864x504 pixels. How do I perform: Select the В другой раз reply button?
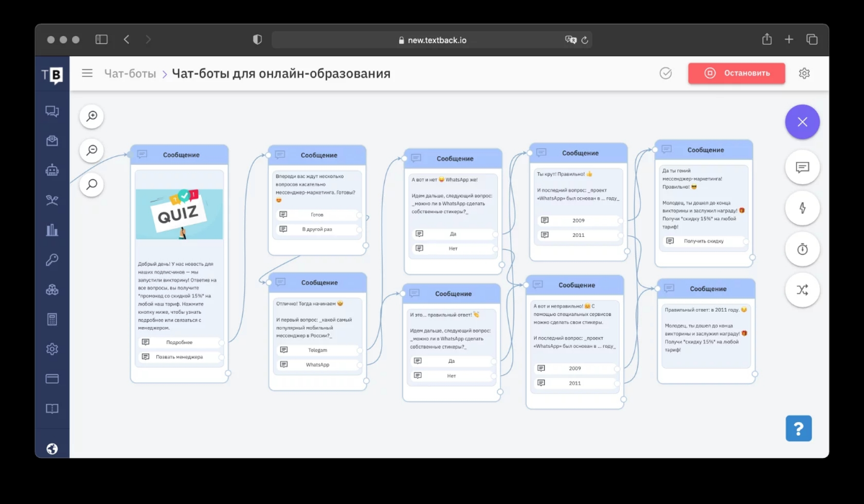[317, 229]
